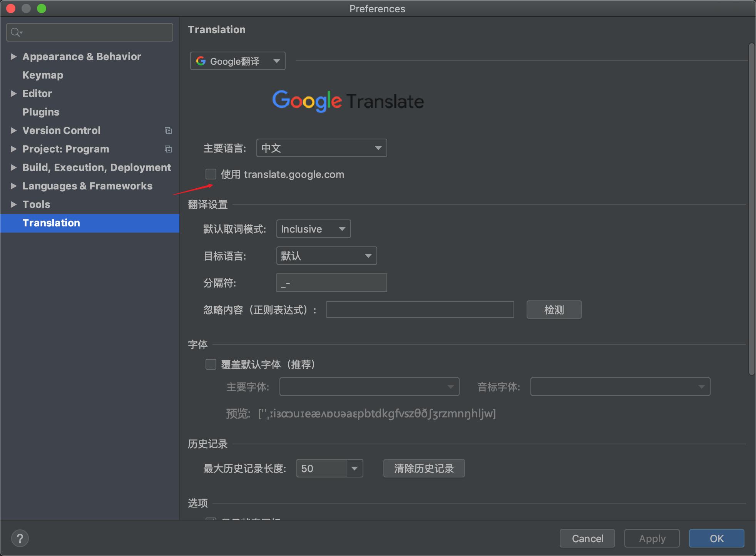Click the Project: Program project-level copy icon

click(x=168, y=149)
